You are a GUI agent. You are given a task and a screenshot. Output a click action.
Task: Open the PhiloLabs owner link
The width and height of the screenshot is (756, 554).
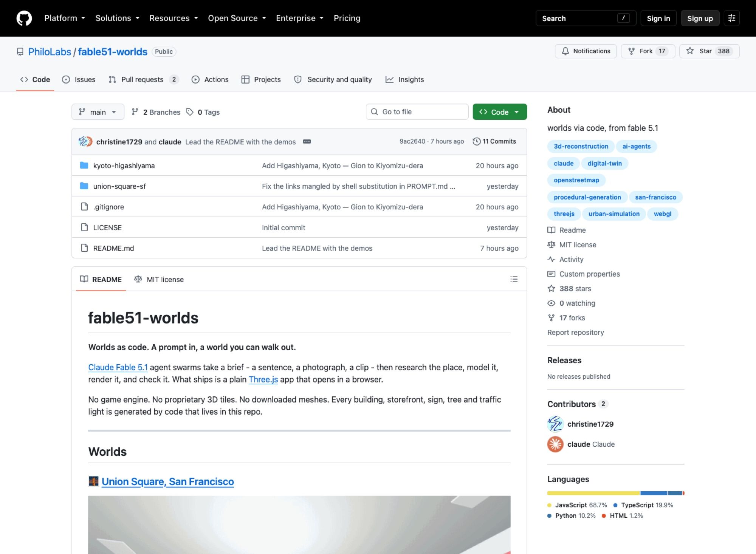pyautogui.click(x=50, y=52)
